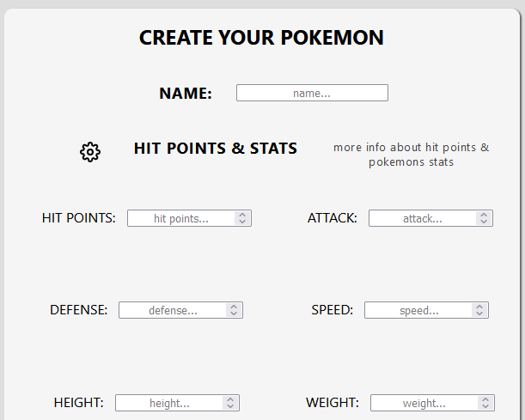Screen dimensions: 525x420
Task: Click the 'ATTACK:' label
Action: coord(333,218)
